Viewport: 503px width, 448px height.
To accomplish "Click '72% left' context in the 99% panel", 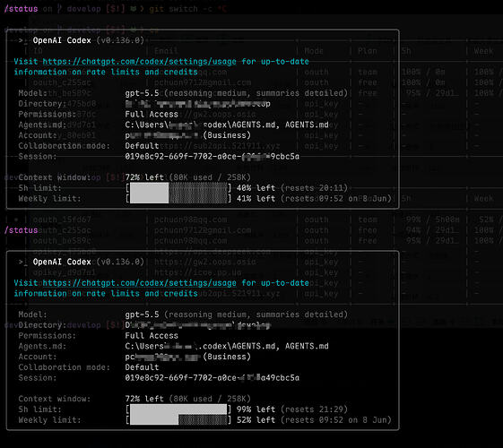I will pyautogui.click(x=144, y=399).
